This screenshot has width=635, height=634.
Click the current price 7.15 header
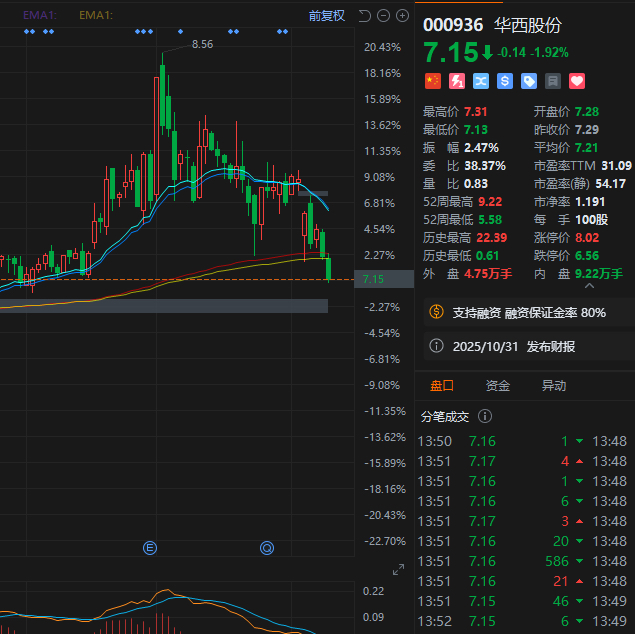(451, 53)
